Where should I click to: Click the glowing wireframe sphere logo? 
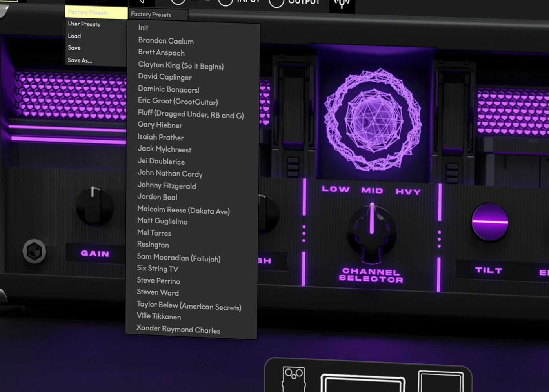pos(373,120)
